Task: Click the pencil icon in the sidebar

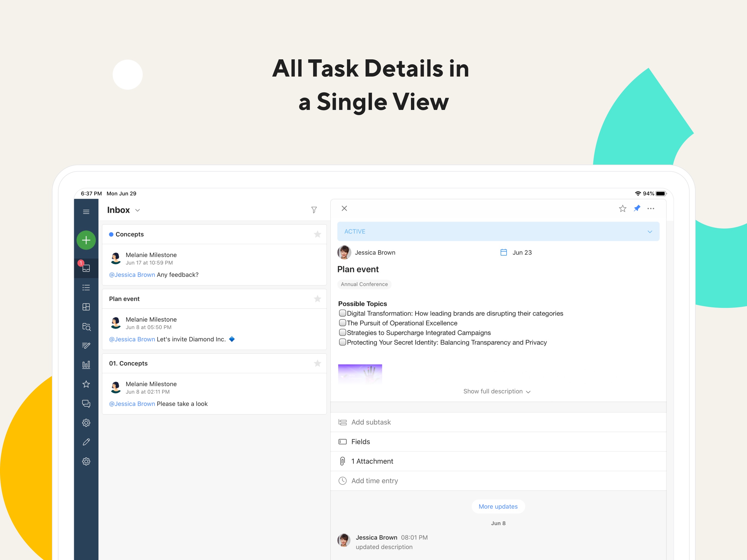Action: pyautogui.click(x=86, y=442)
